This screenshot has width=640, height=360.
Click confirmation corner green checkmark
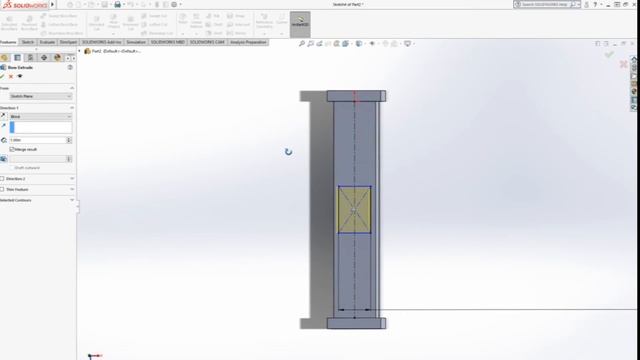click(609, 54)
